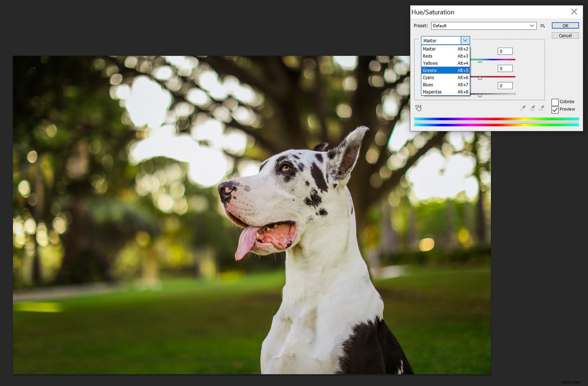This screenshot has width=588, height=386.
Task: Click the Cancel button
Action: [565, 35]
